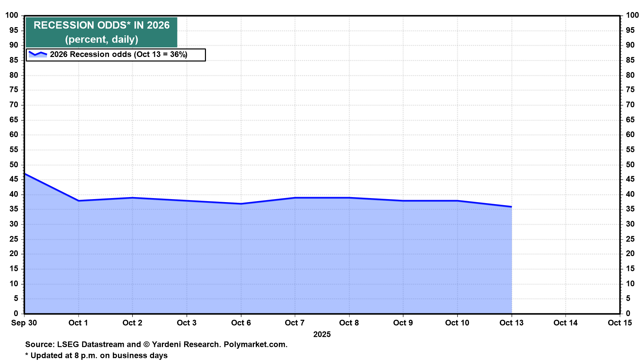Click the Sep 30 x-axis date label

point(24,323)
